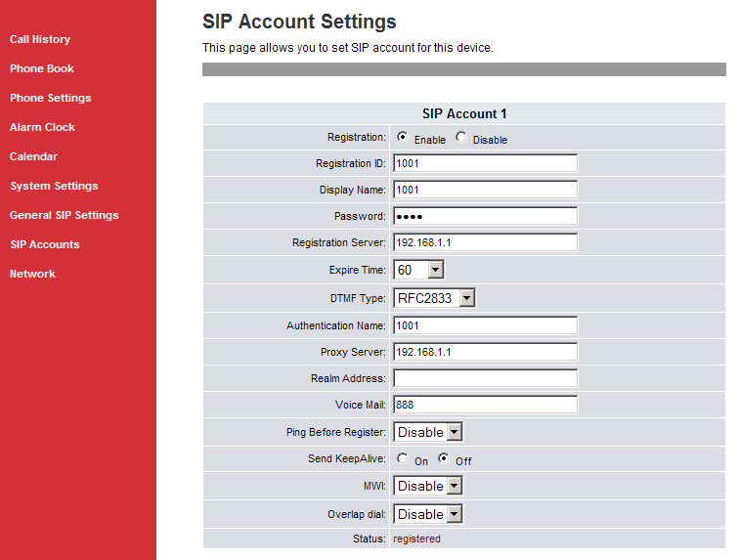Focus the empty Realm Address field

486,378
